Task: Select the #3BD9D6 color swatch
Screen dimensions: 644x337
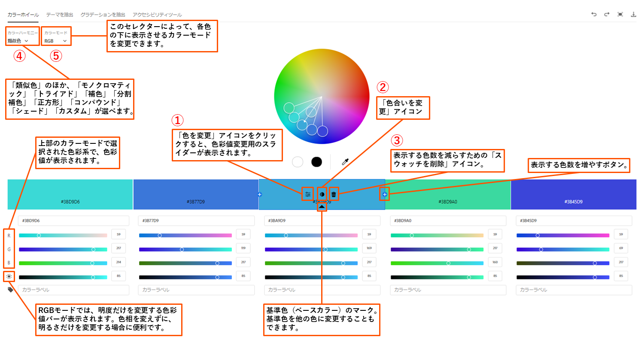Action: coord(70,194)
